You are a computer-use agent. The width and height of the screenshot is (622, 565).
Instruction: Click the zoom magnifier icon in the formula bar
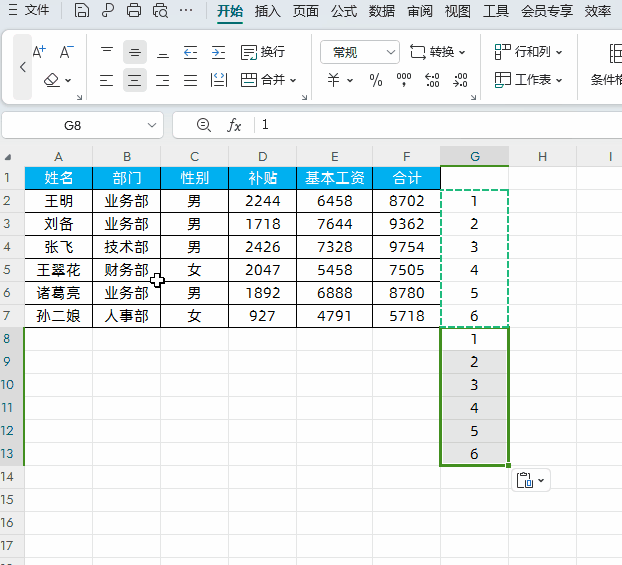tap(204, 125)
